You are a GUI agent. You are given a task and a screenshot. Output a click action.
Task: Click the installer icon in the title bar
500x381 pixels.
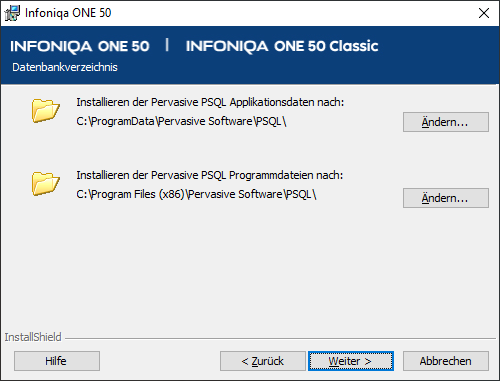pyautogui.click(x=12, y=13)
